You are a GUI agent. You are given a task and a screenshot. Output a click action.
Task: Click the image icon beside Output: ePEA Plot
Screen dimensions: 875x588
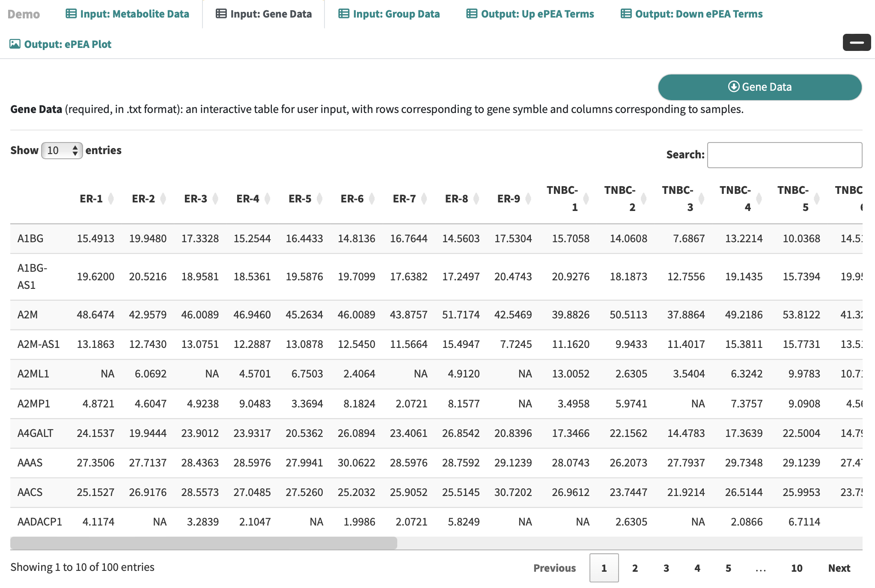click(15, 44)
